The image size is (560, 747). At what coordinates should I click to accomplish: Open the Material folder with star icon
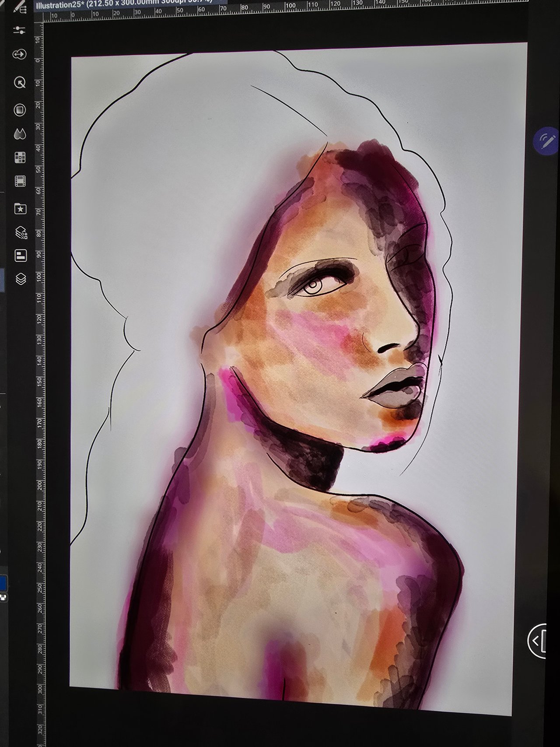(x=21, y=209)
